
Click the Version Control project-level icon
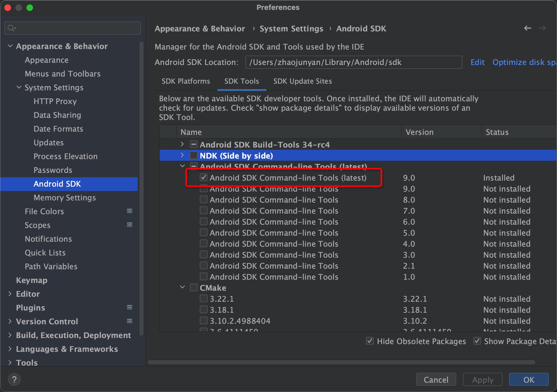click(129, 321)
